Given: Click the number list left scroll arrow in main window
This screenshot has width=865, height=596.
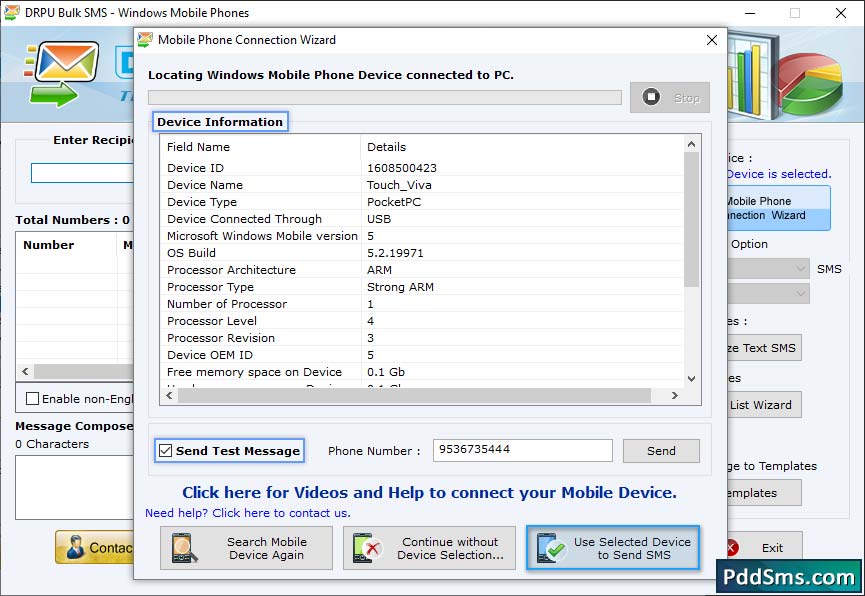Looking at the screenshot, I should pyautogui.click(x=25, y=371).
